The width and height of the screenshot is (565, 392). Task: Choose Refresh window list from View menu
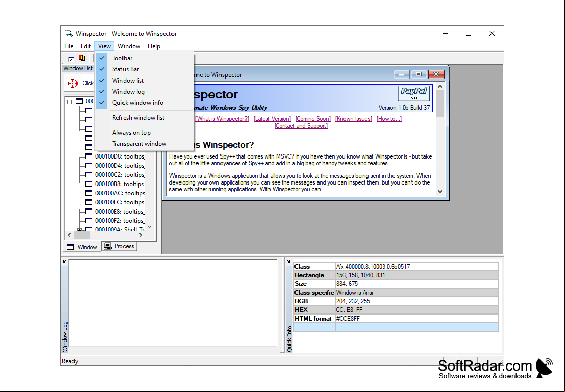145,118
